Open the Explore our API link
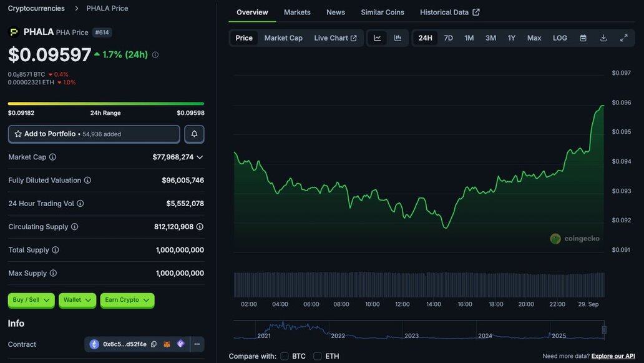The height and width of the screenshot is (363, 644). pyautogui.click(x=613, y=356)
